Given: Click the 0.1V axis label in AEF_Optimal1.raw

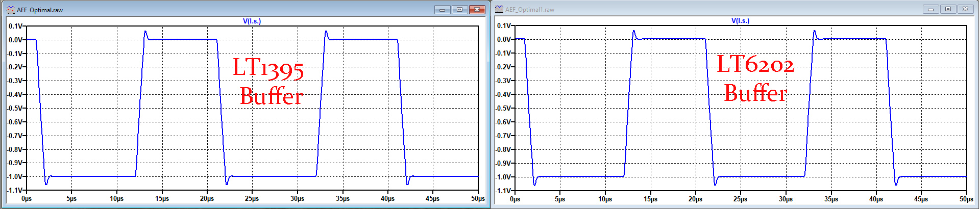Looking at the screenshot, I should (503, 25).
